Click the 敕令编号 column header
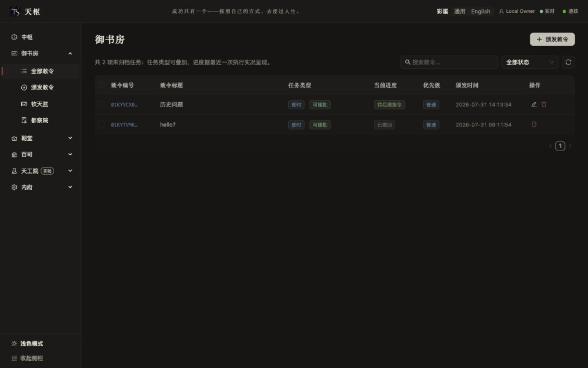This screenshot has height=368, width=588. coord(122,85)
